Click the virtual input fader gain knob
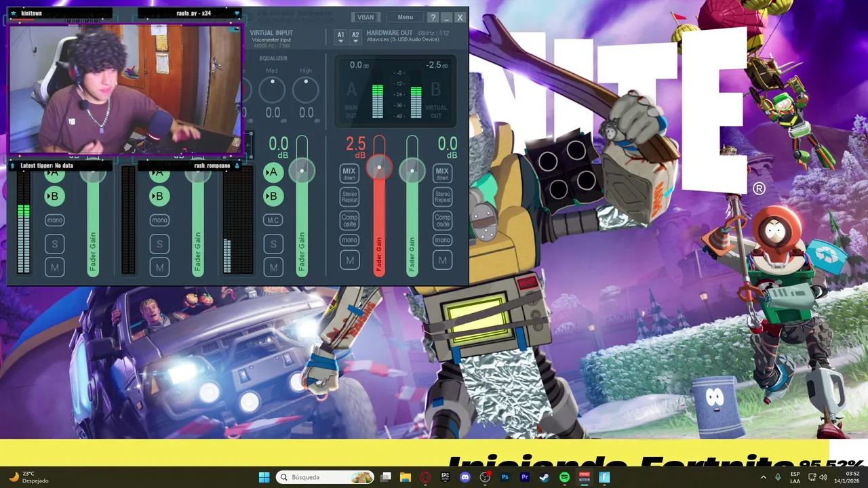 [302, 171]
